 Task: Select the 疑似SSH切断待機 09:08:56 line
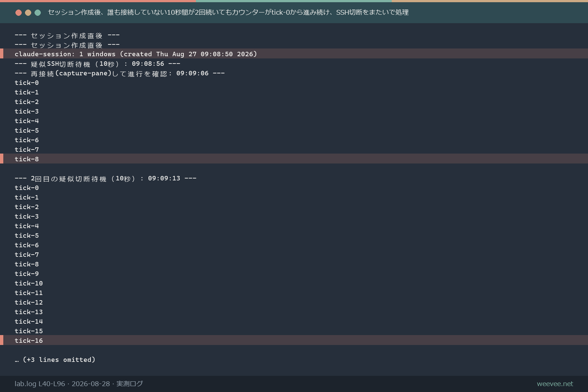97,64
